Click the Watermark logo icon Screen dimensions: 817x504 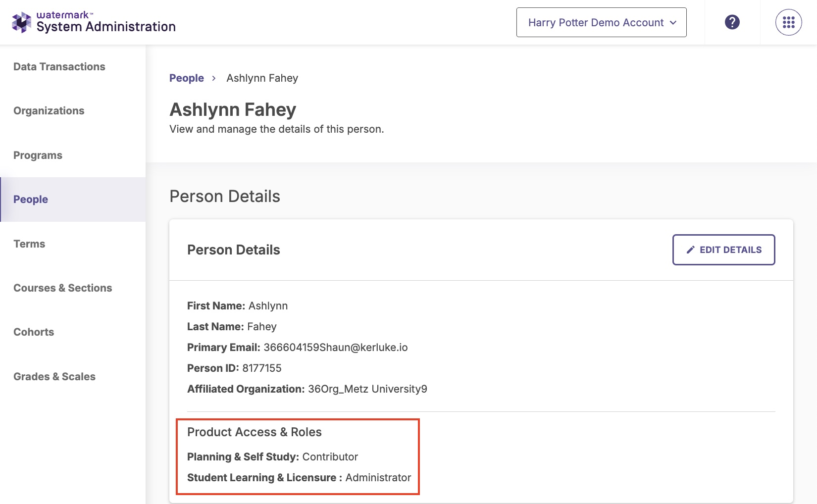[x=21, y=22]
